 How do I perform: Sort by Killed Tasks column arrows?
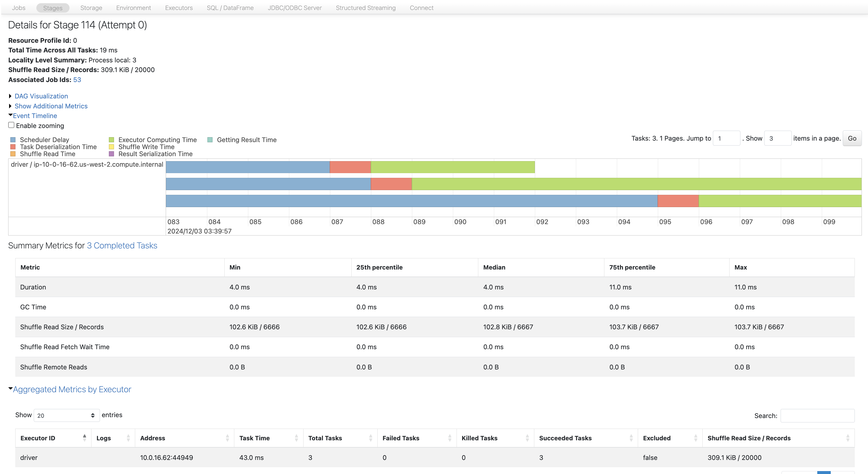tap(527, 438)
